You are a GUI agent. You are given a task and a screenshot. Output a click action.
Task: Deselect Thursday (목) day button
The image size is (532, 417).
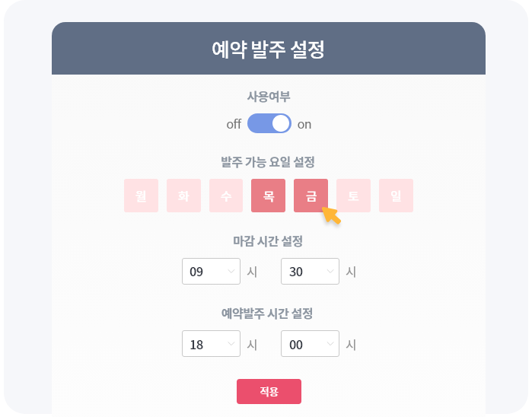269,196
